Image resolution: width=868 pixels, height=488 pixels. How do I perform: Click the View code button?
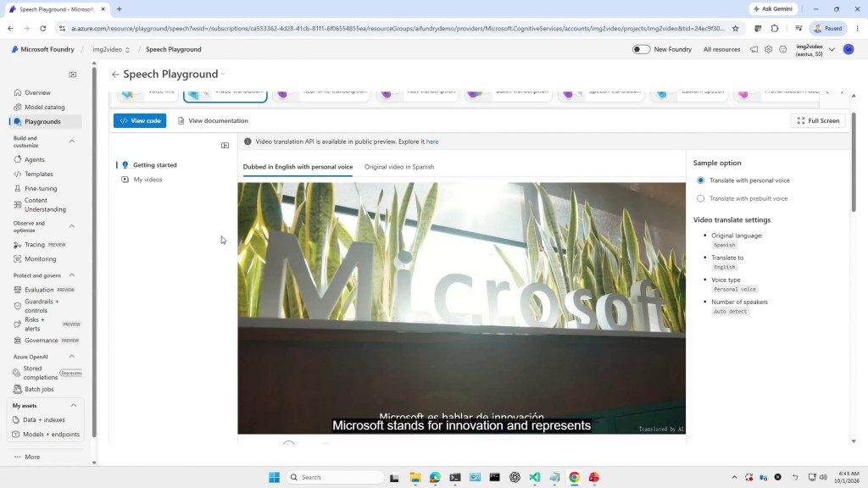pyautogui.click(x=140, y=120)
